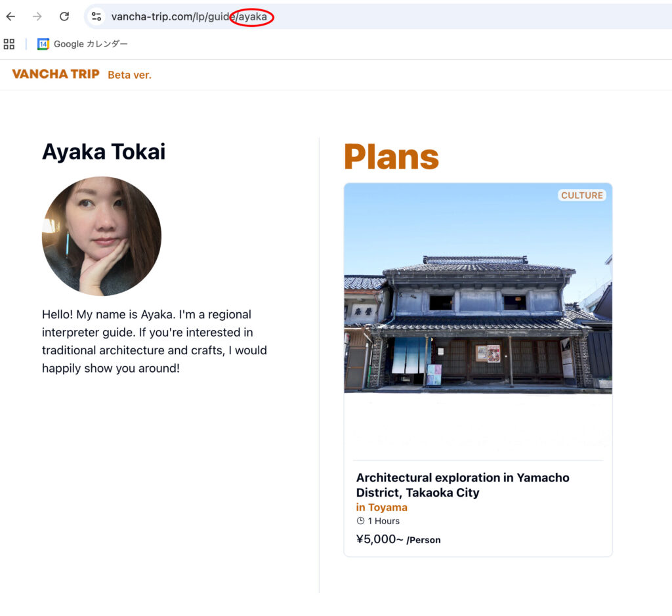Click the clock icon beside 1 Hours
This screenshot has height=616, width=672.
[360, 521]
